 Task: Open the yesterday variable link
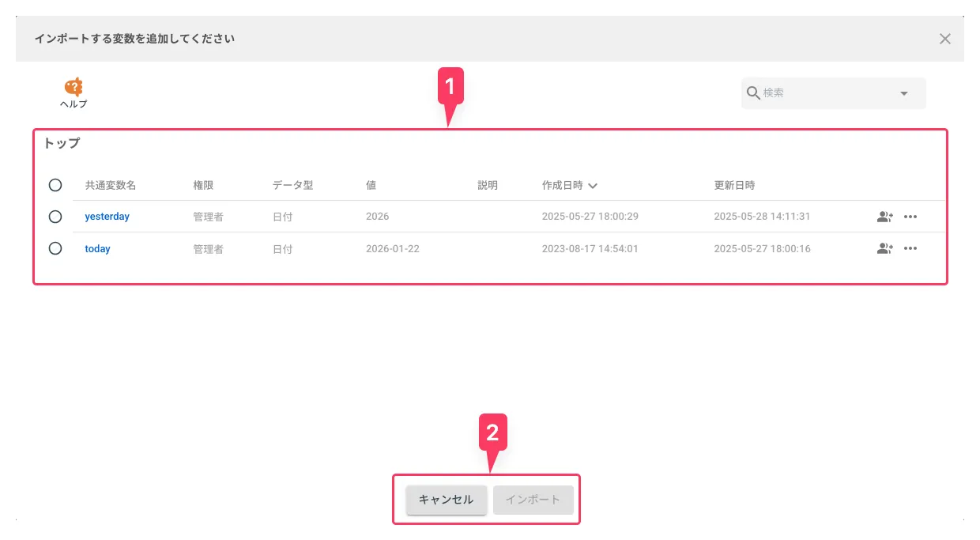point(107,215)
